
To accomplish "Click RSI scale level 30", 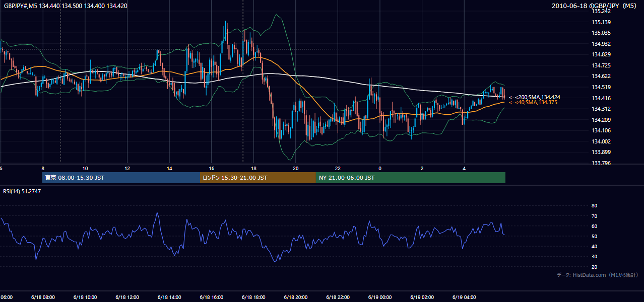I will point(594,257).
